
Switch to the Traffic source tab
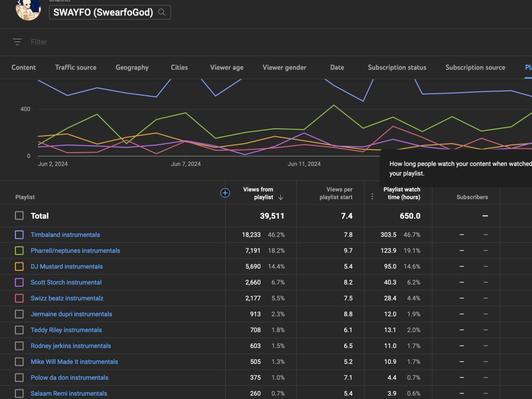click(76, 67)
